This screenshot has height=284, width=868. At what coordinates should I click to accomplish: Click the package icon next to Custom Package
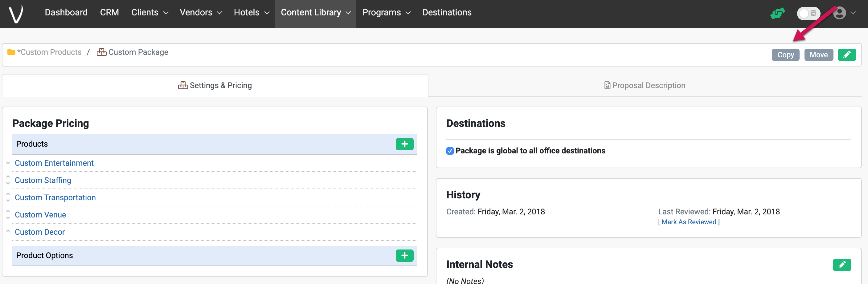101,52
